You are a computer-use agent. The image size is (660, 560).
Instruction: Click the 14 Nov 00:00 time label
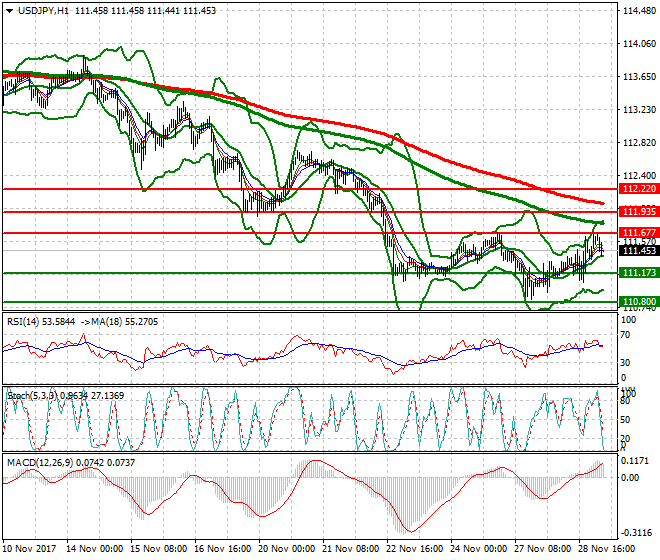pos(95,549)
